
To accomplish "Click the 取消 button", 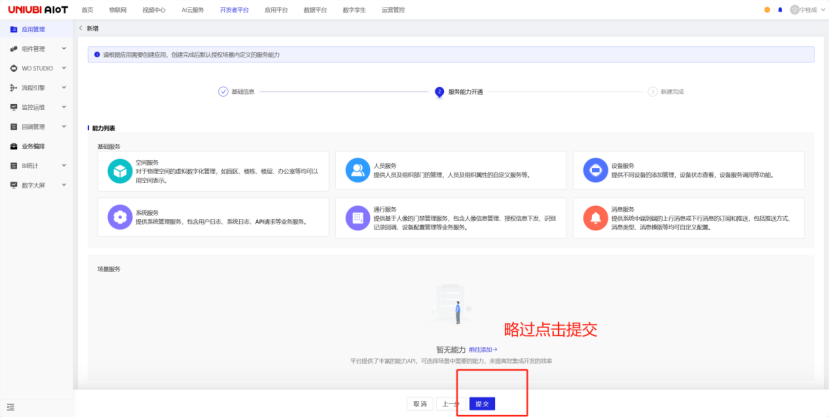I will pyautogui.click(x=419, y=403).
